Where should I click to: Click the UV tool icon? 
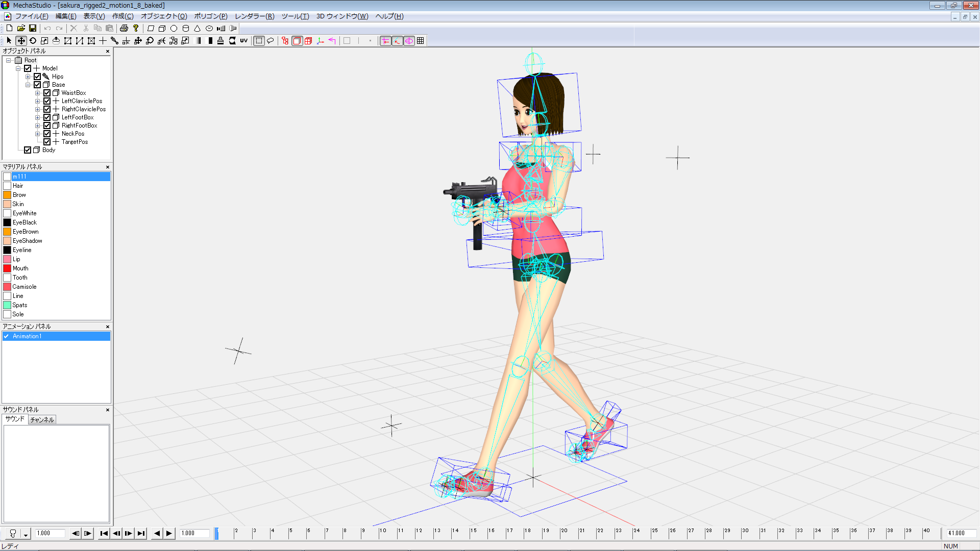[x=244, y=41]
